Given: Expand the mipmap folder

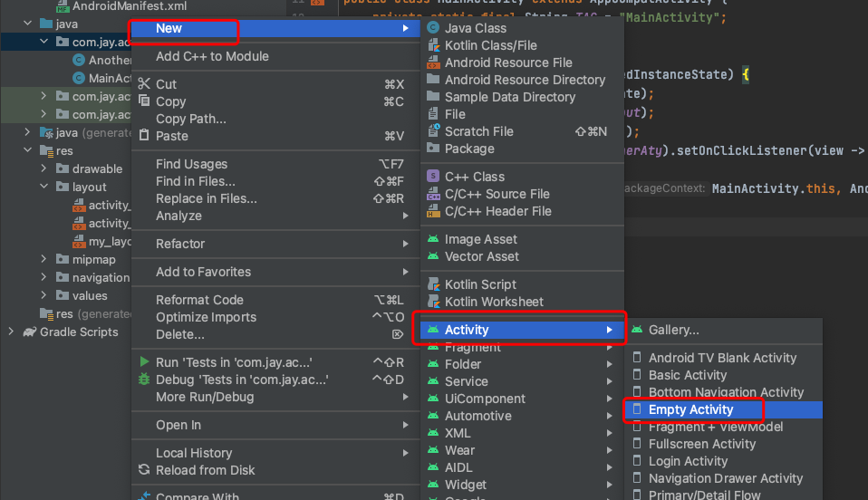Looking at the screenshot, I should pyautogui.click(x=43, y=258).
